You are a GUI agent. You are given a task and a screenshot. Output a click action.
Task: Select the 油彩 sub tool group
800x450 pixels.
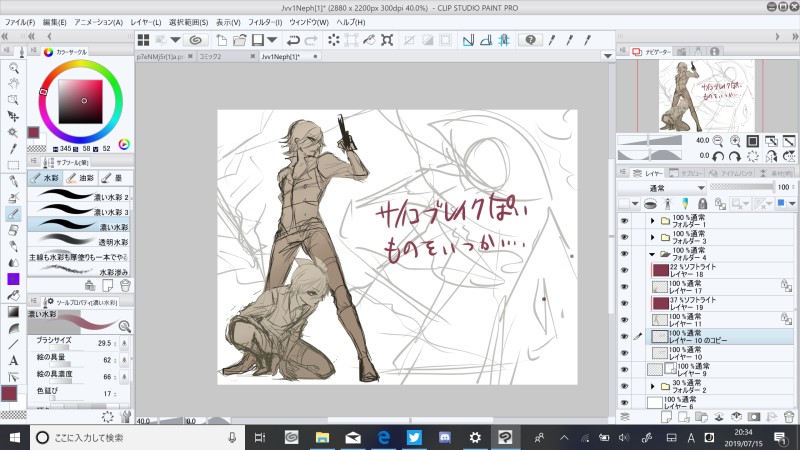tap(78, 178)
